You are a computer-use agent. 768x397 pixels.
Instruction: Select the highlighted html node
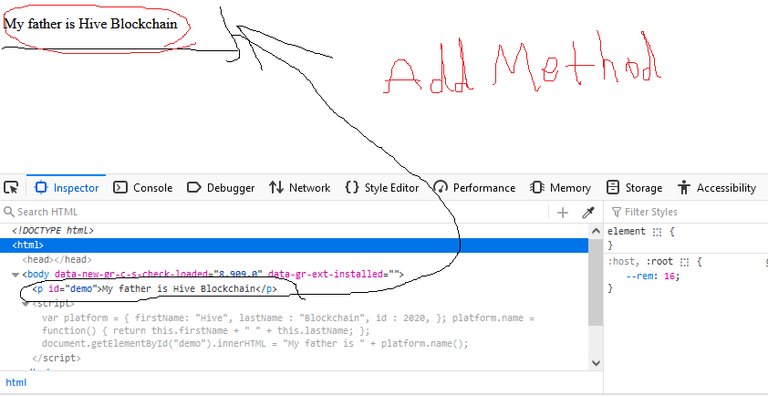294,245
